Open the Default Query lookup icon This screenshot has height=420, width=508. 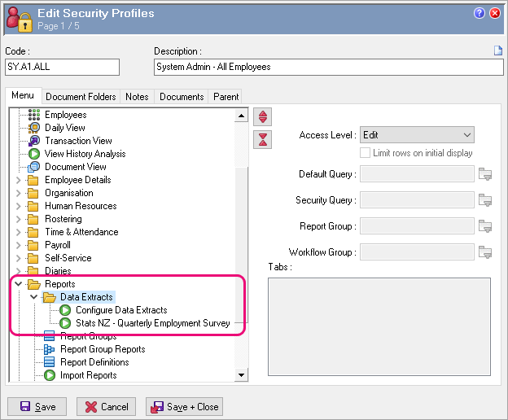pyautogui.click(x=486, y=174)
